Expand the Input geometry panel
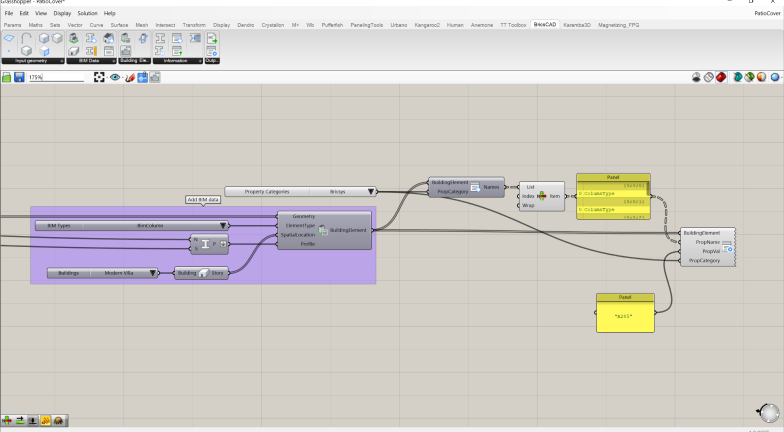Screen dimensions: 784x432 pyautogui.click(x=33, y=61)
